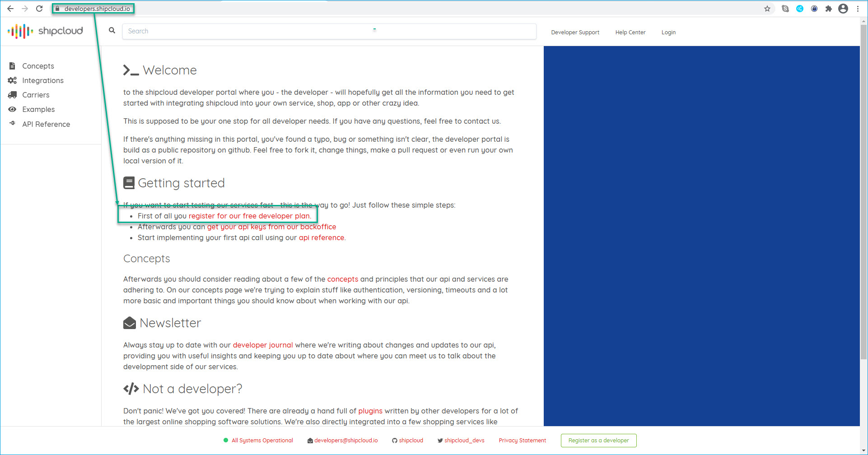
Task: Click the shipcloud logo
Action: (x=45, y=31)
